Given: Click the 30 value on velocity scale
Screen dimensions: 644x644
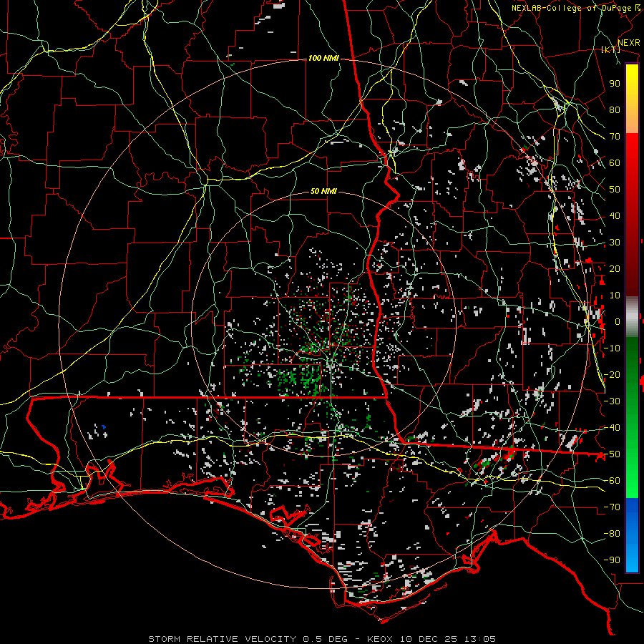Looking at the screenshot, I should tap(615, 243).
